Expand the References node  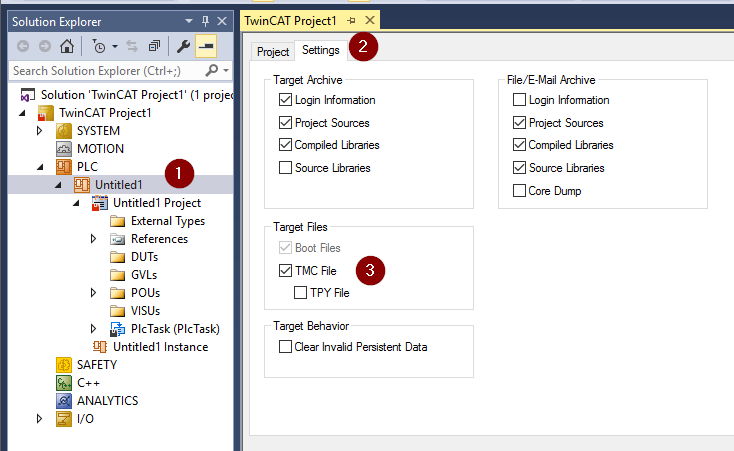click(94, 239)
